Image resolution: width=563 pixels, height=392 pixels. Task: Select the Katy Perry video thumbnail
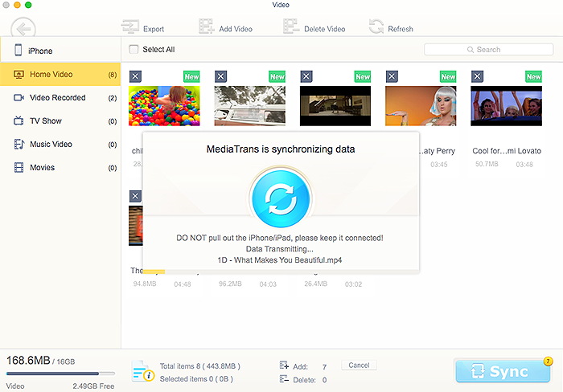click(x=421, y=106)
